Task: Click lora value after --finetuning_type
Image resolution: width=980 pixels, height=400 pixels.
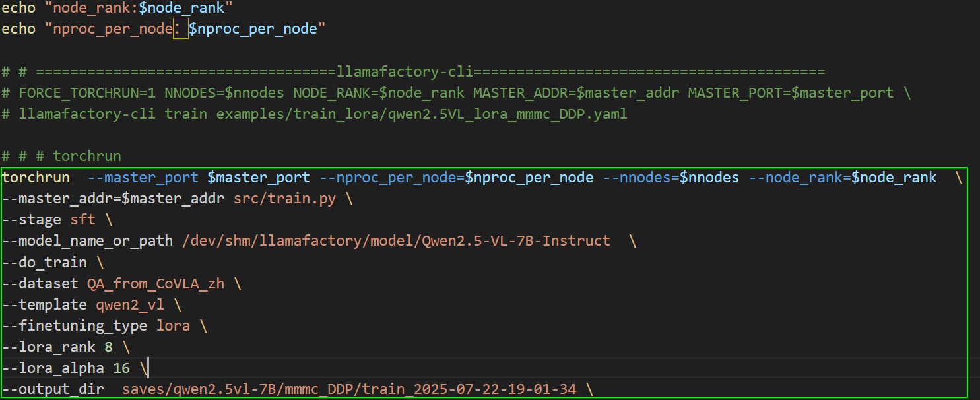Action: coord(173,326)
